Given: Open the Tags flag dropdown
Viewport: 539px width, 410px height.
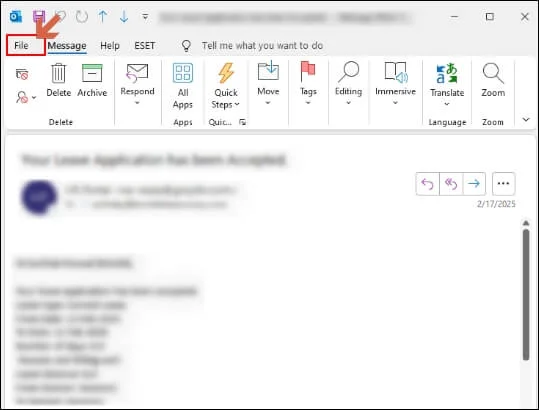Looking at the screenshot, I should [308, 83].
